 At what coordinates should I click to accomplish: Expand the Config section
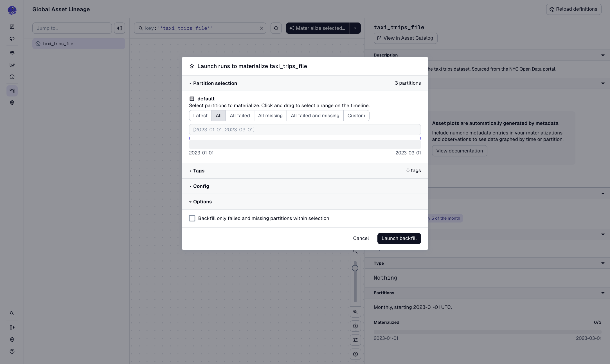[201, 186]
